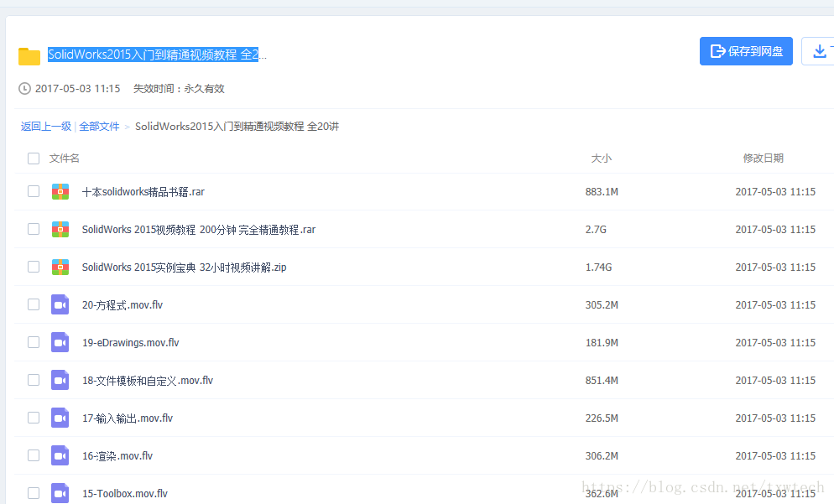The height and width of the screenshot is (504, 834).
Task: Click the 181.9M size value
Action: [602, 343]
